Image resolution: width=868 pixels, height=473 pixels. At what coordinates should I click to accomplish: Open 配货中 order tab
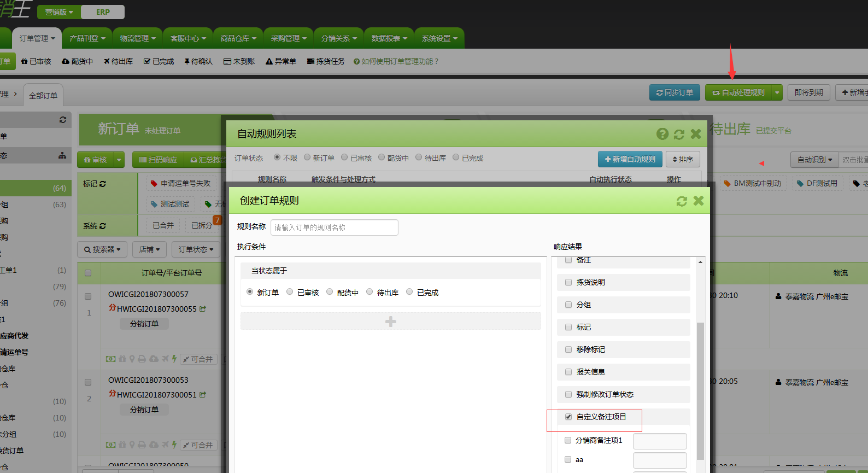(77, 61)
